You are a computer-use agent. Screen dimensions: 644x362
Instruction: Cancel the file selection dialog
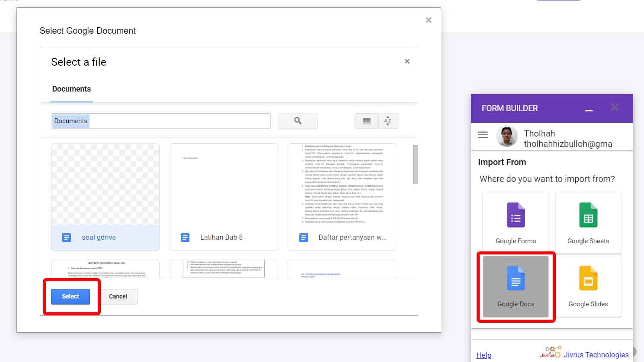click(x=118, y=296)
